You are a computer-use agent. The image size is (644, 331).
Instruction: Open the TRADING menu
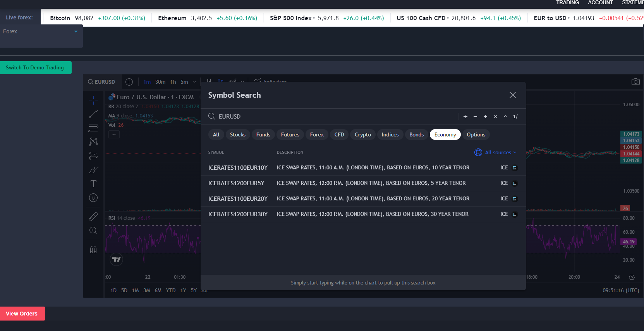click(567, 3)
